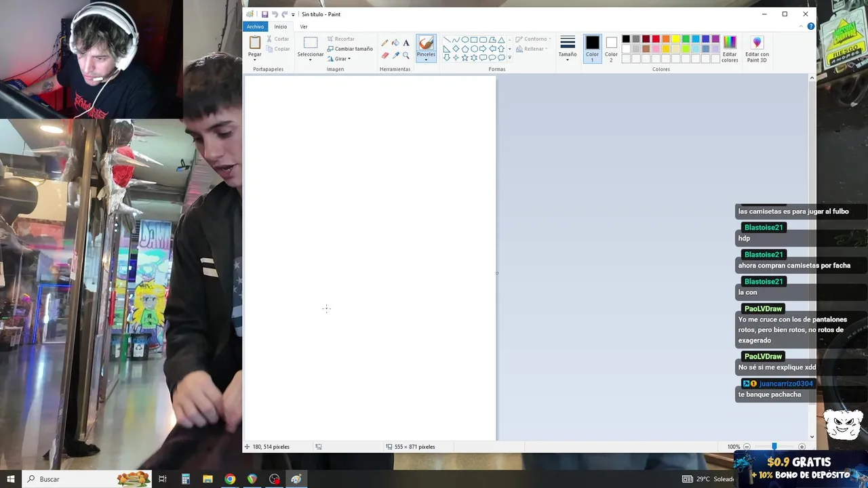This screenshot has width=868, height=488.
Task: Click the Paint taskbar icon
Action: point(296,479)
